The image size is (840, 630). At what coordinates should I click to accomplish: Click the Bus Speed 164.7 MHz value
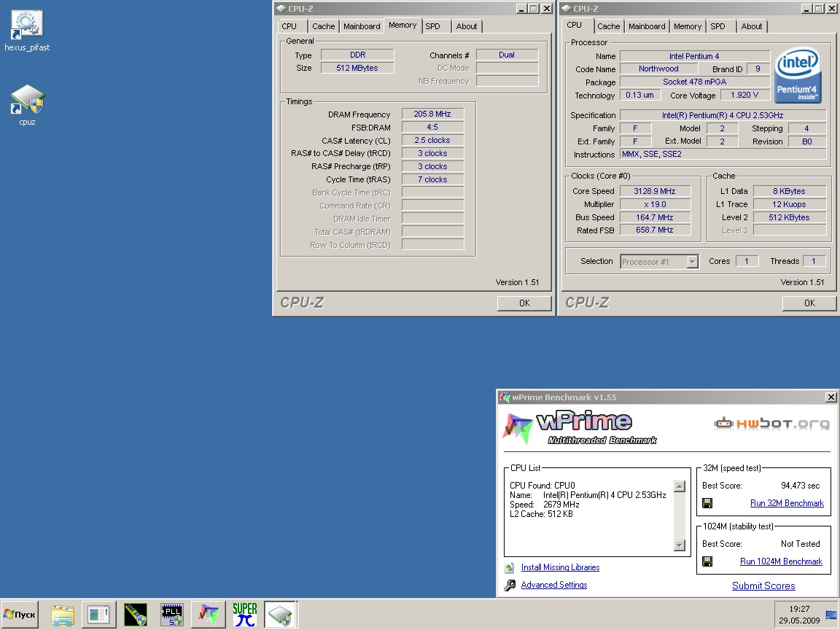655,217
